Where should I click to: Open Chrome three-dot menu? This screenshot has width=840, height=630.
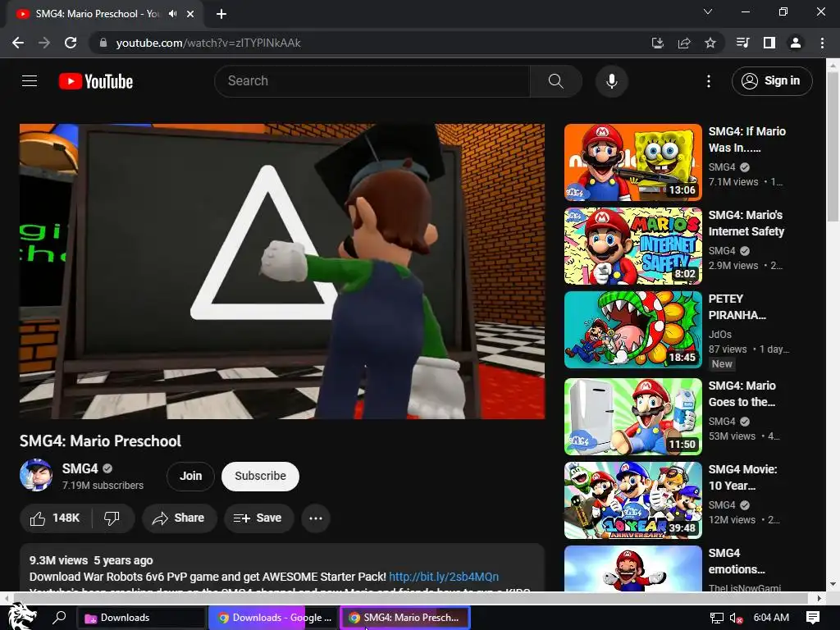(822, 43)
